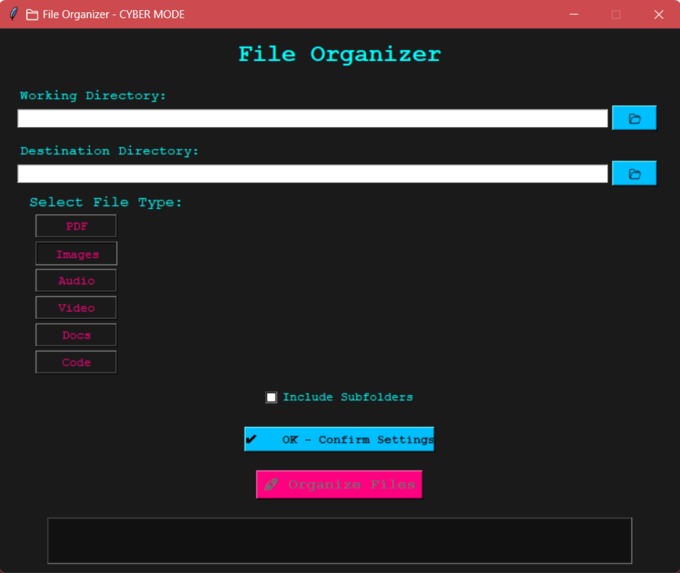Image resolution: width=680 pixels, height=573 pixels.
Task: Choose the Video file type
Action: (x=76, y=308)
